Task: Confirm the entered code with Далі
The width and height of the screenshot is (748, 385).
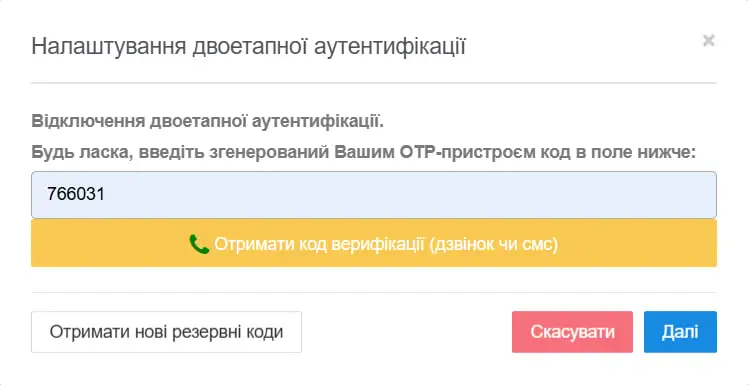Action: click(680, 332)
